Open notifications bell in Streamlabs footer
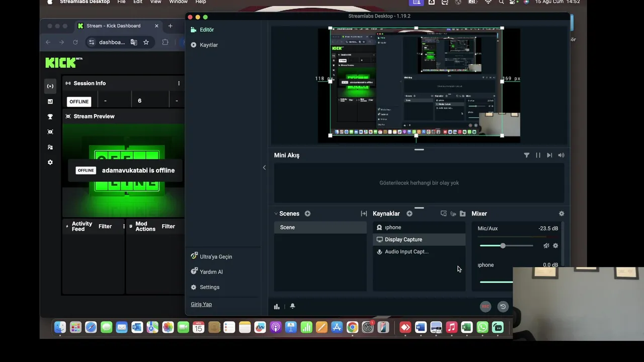The image size is (644, 362). tap(292, 306)
